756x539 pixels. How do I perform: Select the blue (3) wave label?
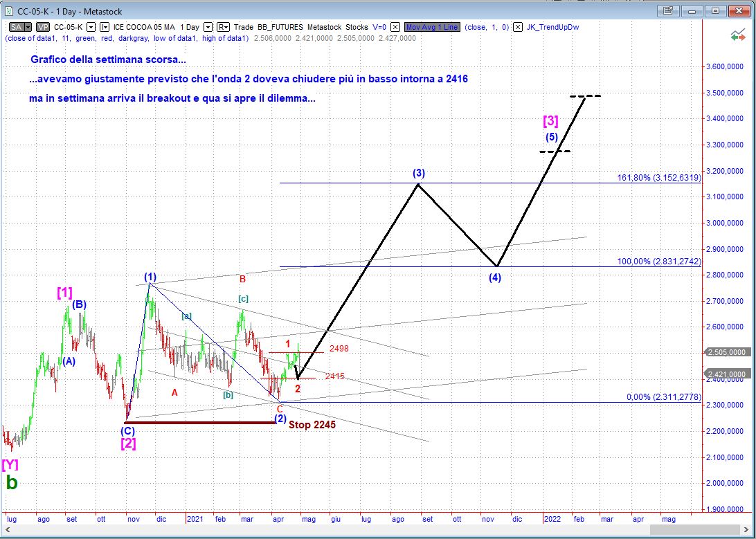[418, 174]
